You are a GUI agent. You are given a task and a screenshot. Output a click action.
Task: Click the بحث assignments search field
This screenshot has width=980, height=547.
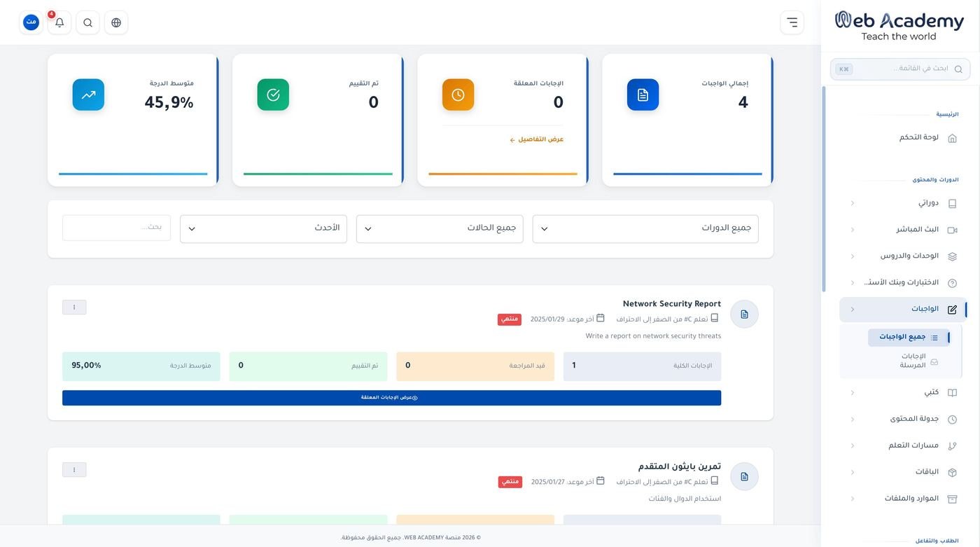coord(116,228)
